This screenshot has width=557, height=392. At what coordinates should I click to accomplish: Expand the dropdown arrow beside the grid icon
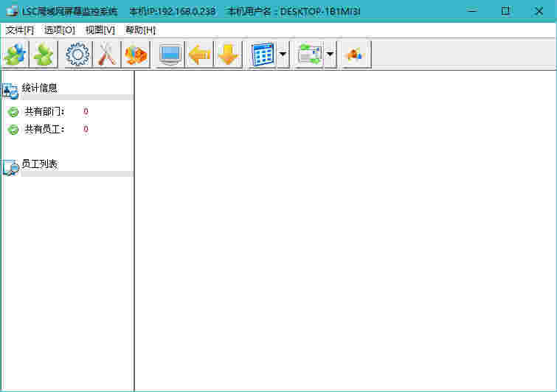(283, 55)
